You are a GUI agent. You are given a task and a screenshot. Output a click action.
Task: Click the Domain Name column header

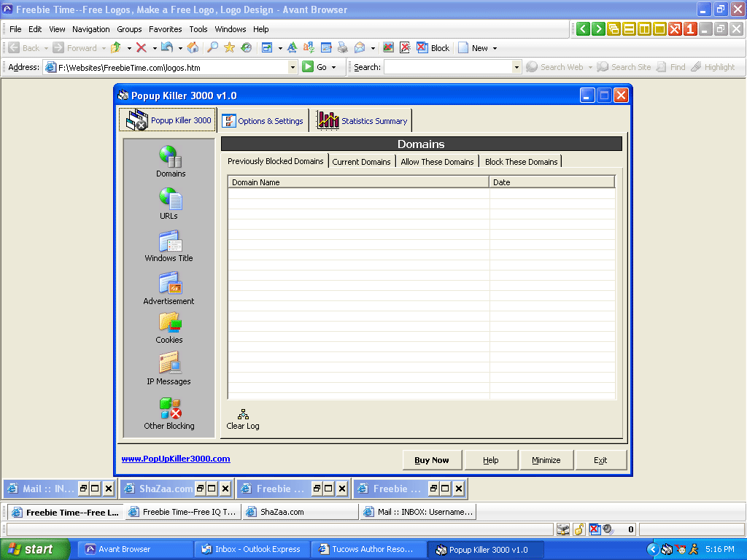point(358,182)
